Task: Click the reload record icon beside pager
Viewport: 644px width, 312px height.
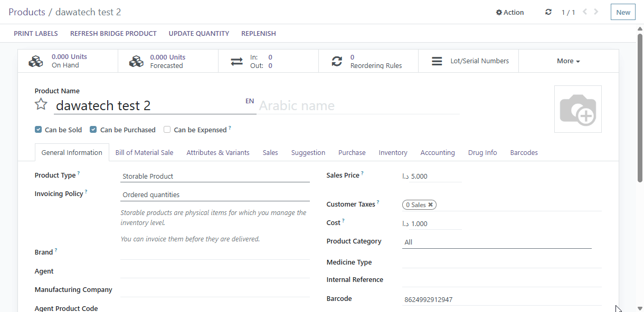Action: [x=548, y=12]
